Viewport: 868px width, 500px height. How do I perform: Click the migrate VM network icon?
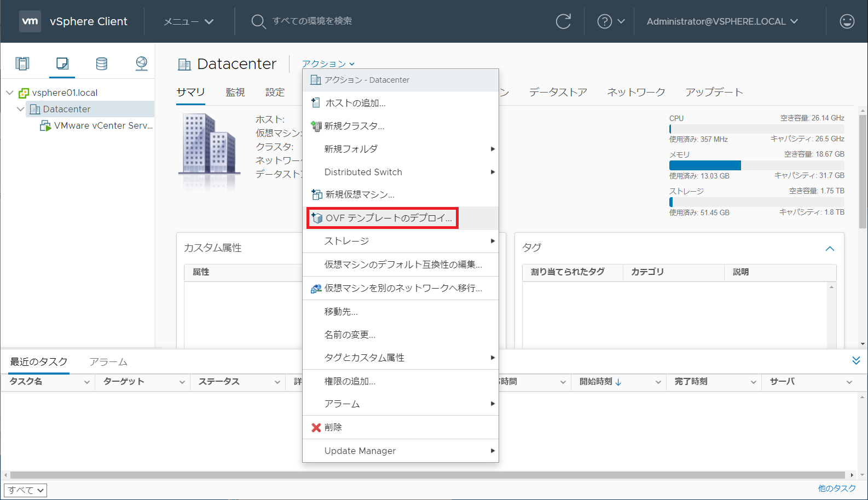tap(316, 288)
